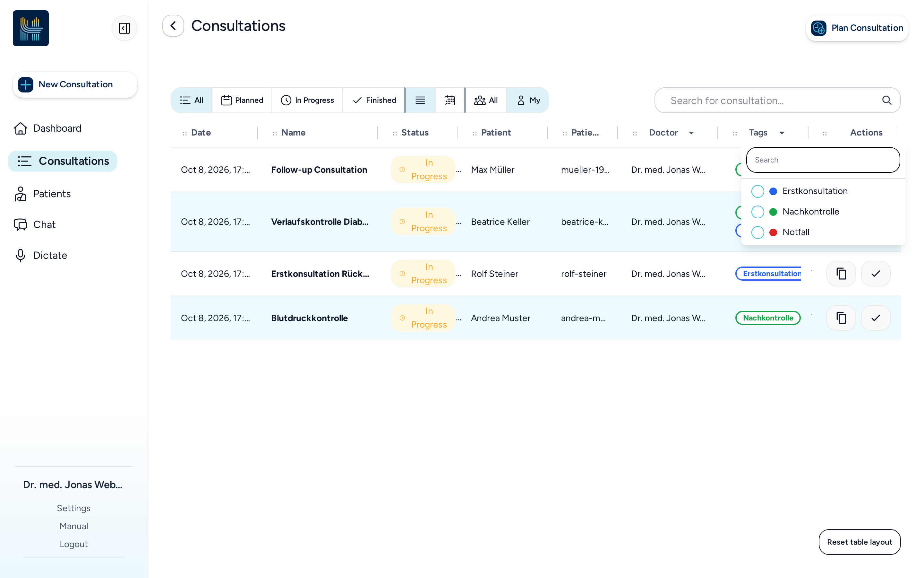Click the app logo
This screenshot has height=578, width=924.
point(31,28)
